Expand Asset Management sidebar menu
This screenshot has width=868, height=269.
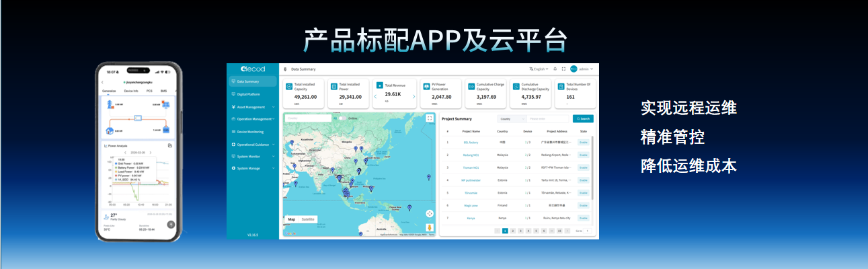point(252,107)
